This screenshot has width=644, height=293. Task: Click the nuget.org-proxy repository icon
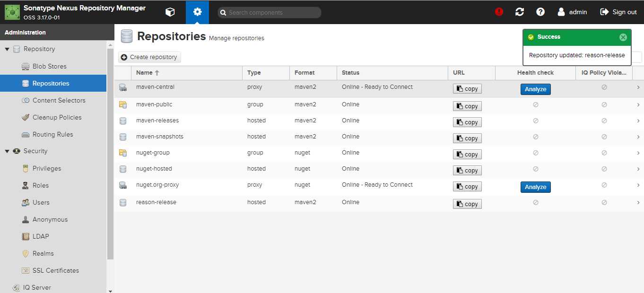click(123, 185)
